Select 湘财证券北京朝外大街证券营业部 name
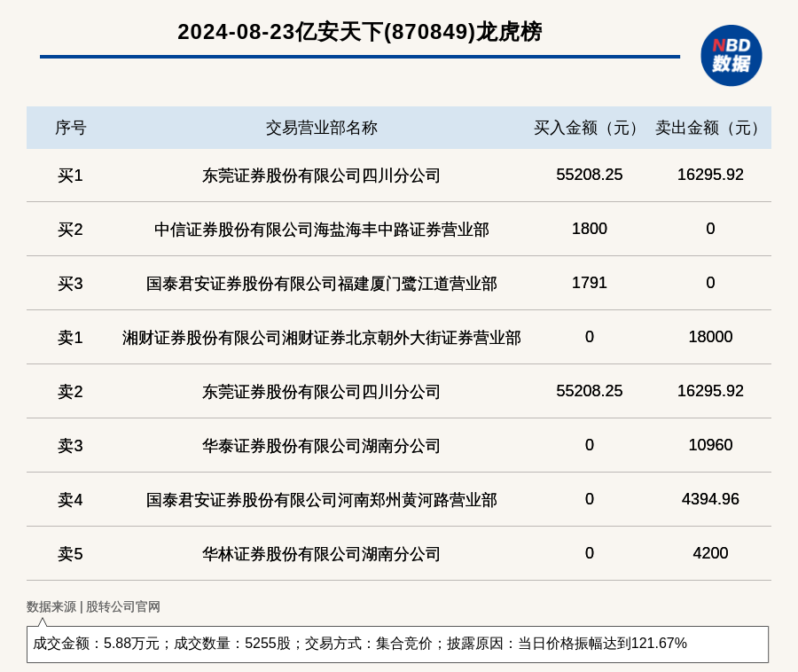The image size is (798, 672). 322,337
